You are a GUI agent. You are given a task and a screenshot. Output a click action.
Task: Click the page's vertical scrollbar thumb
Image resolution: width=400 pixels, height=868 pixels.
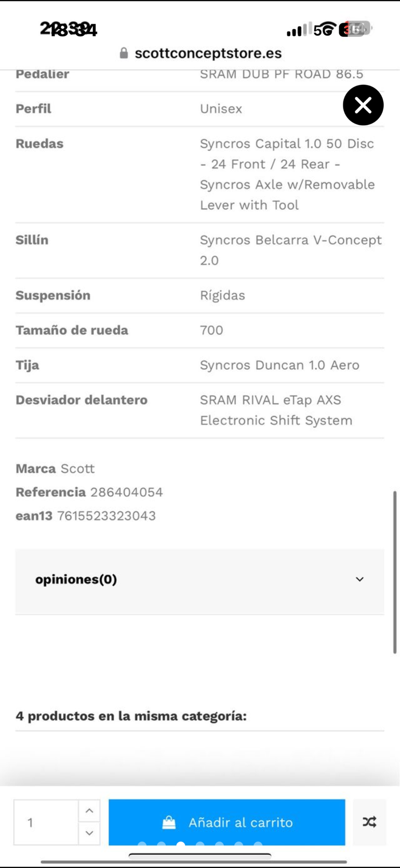[x=395, y=572]
